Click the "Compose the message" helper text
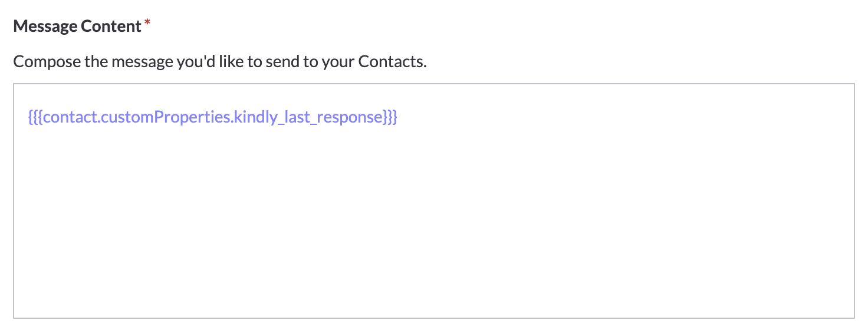Viewport: 868px width, 330px height. pos(219,61)
